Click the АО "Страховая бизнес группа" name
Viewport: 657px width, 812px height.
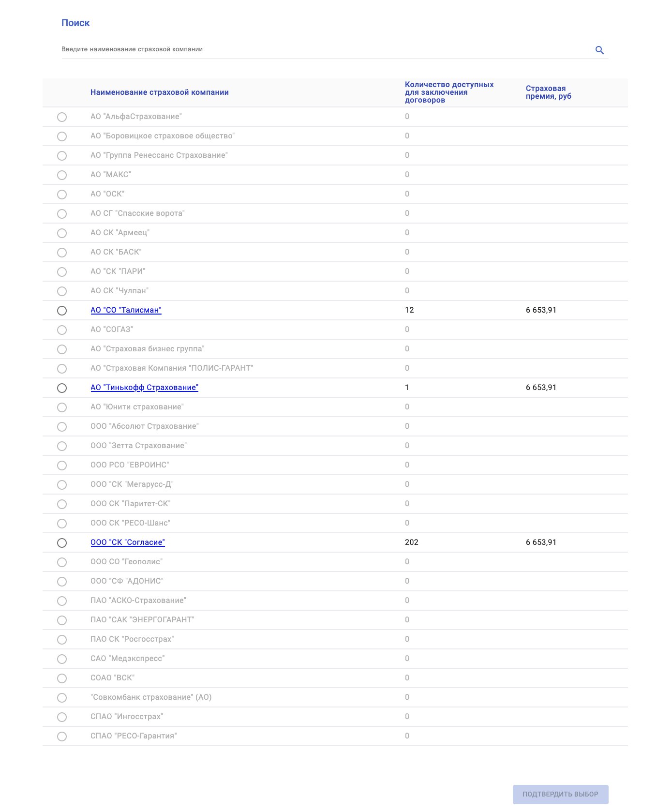[148, 349]
